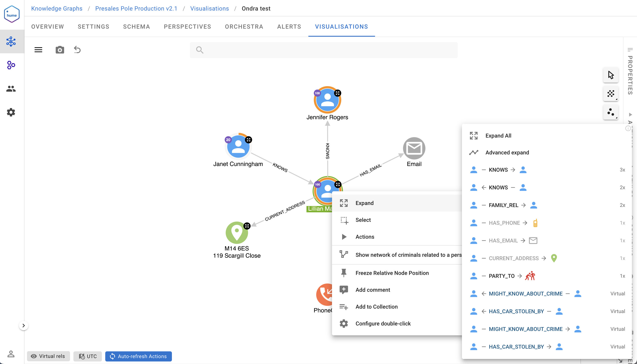Image resolution: width=637 pixels, height=364 pixels.
Task: Open the hamburger menu icon
Action: (x=38, y=50)
